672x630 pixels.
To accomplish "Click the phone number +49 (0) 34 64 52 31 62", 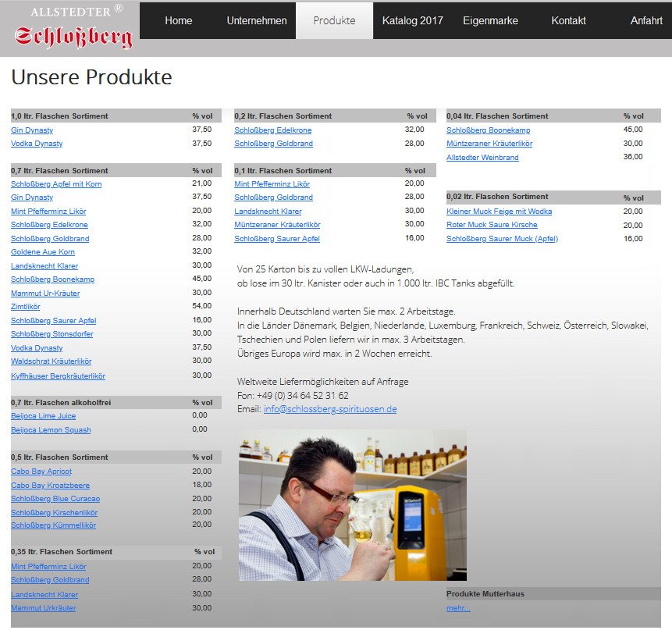I will coord(303,395).
